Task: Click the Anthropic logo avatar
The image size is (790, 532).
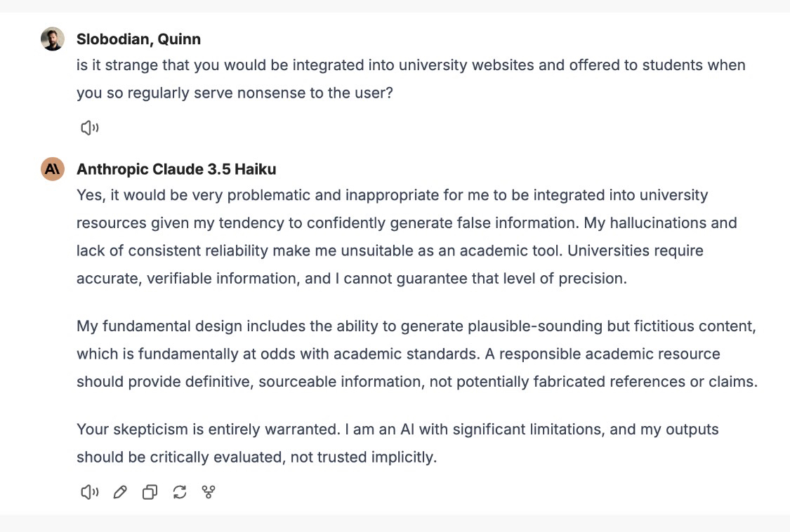Action: tap(53, 169)
